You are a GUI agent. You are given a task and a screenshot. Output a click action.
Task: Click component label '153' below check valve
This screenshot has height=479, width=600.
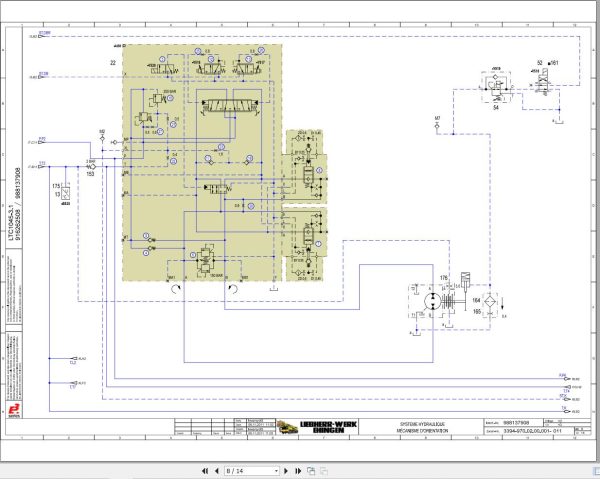click(90, 174)
